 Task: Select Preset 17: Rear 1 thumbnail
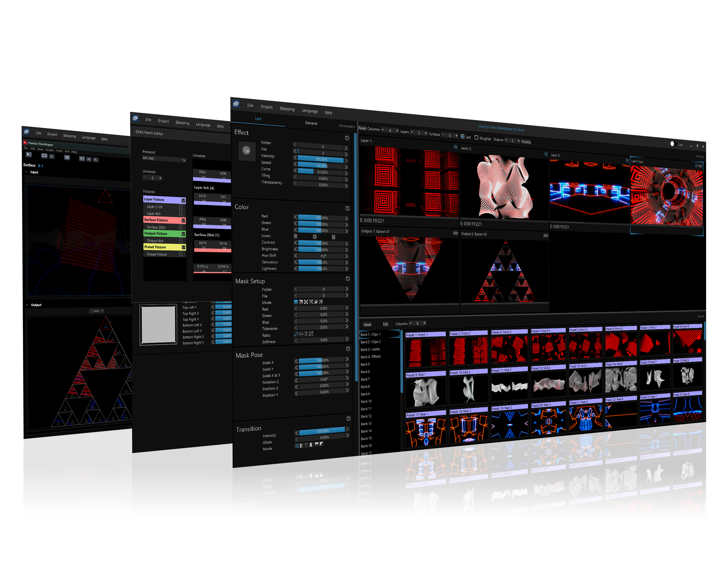coord(426,429)
